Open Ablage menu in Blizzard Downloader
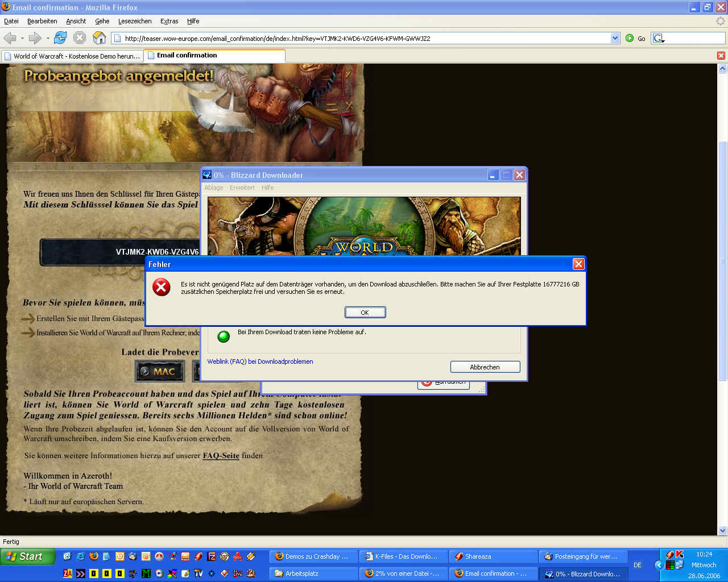Viewport: 728px width, 582px height. click(214, 188)
